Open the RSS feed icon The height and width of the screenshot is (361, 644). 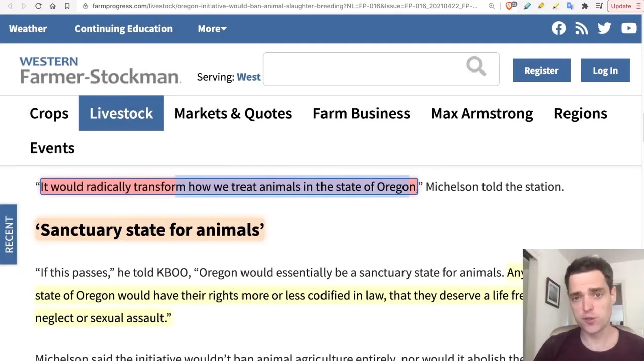tap(581, 28)
